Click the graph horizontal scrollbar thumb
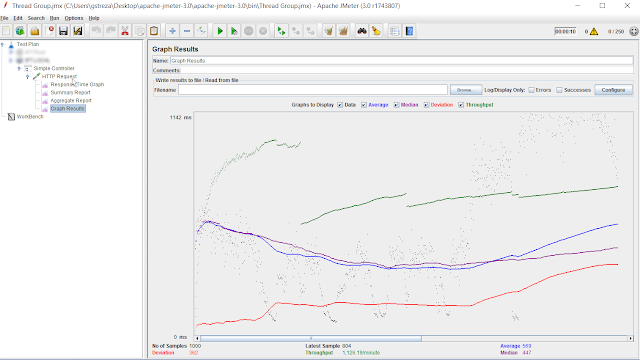 coord(311,338)
